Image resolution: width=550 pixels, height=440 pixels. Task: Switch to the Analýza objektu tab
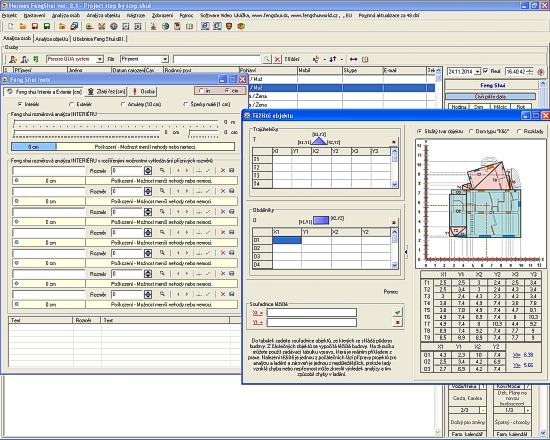click(x=52, y=39)
